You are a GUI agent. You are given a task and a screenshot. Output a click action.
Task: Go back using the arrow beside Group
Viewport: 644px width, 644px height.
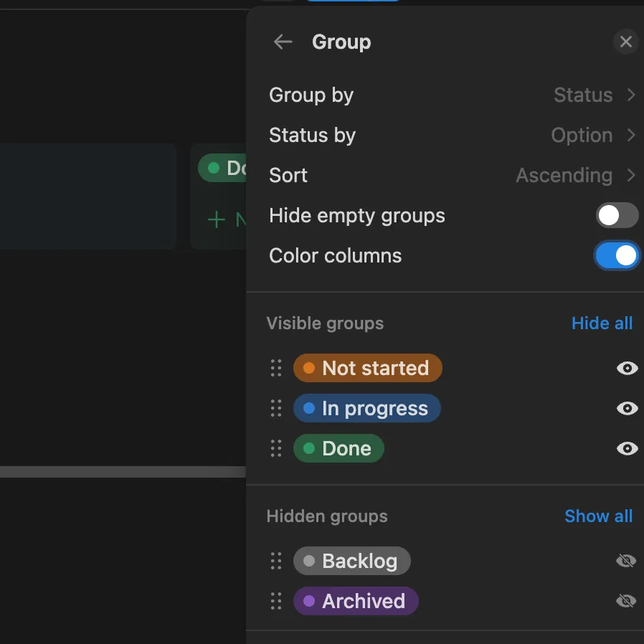283,42
